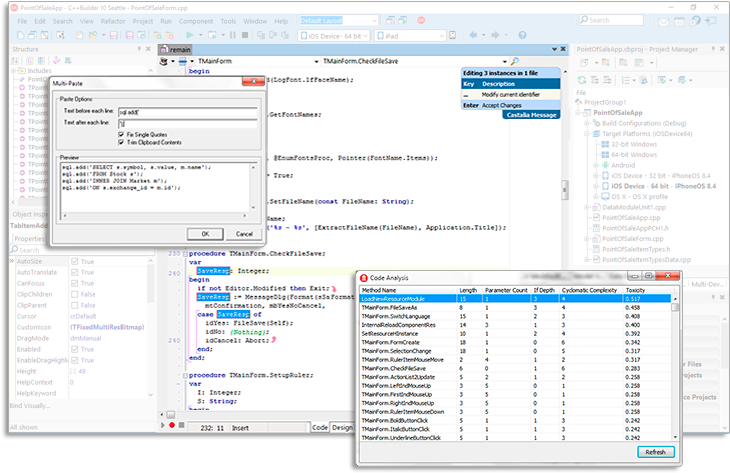Click the Text before each line field
This screenshot has height=473, width=730.
point(188,112)
